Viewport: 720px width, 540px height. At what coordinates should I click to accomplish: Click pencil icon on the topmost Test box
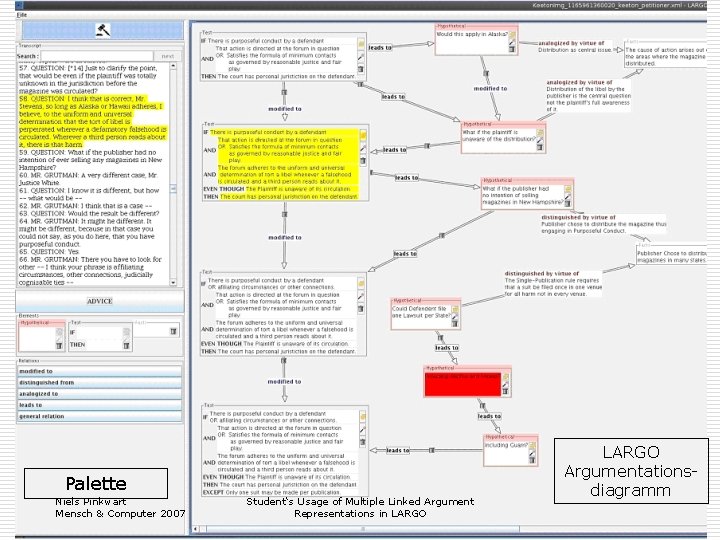pos(361,57)
